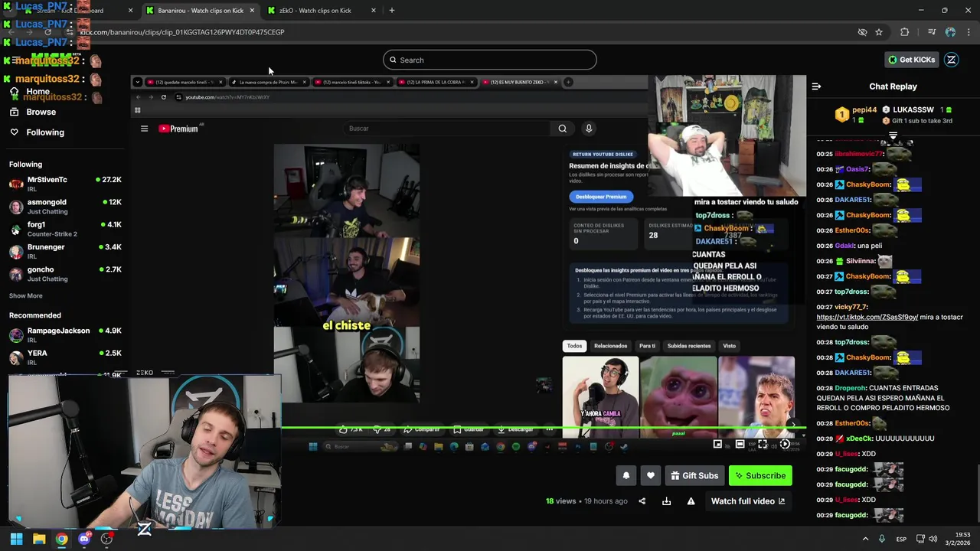Open the Gift Subs button
This screenshot has width=980, height=551.
(694, 476)
